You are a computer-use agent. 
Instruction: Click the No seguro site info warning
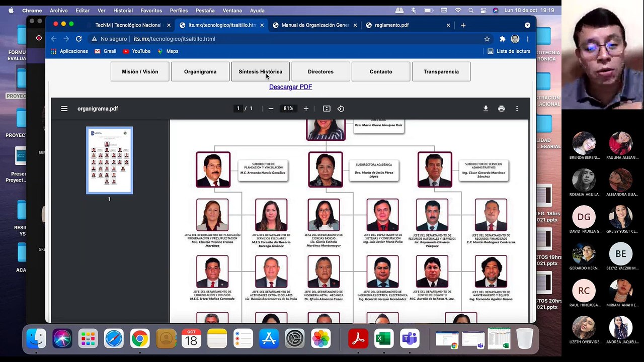tap(109, 39)
